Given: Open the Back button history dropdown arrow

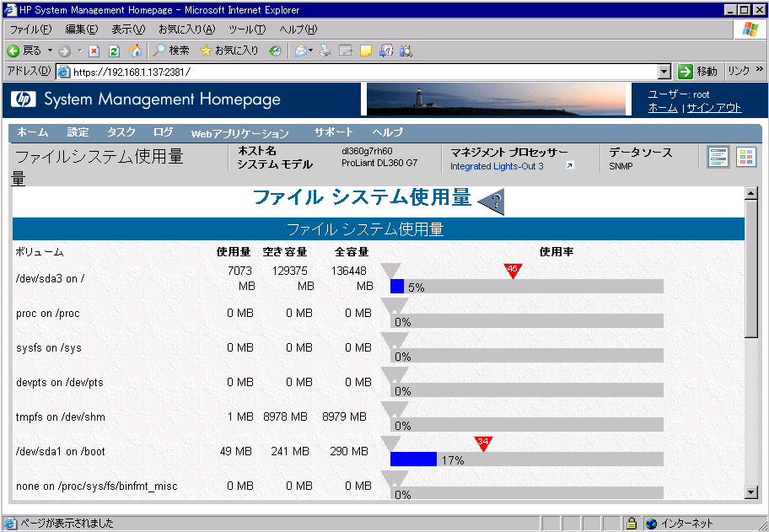Looking at the screenshot, I should [x=50, y=51].
